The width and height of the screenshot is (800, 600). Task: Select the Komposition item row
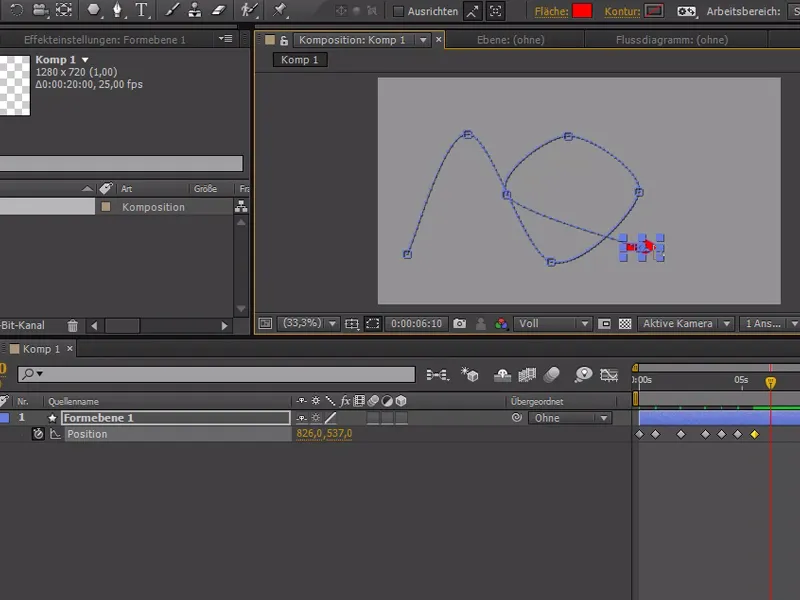(x=116, y=207)
